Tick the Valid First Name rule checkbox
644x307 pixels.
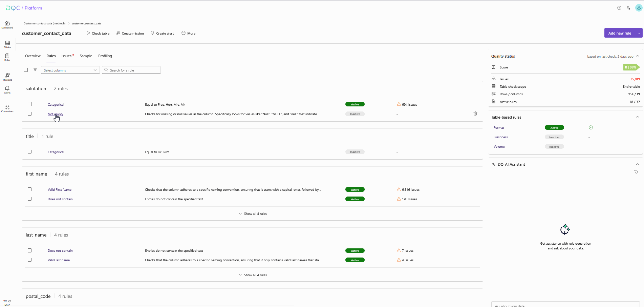30,189
